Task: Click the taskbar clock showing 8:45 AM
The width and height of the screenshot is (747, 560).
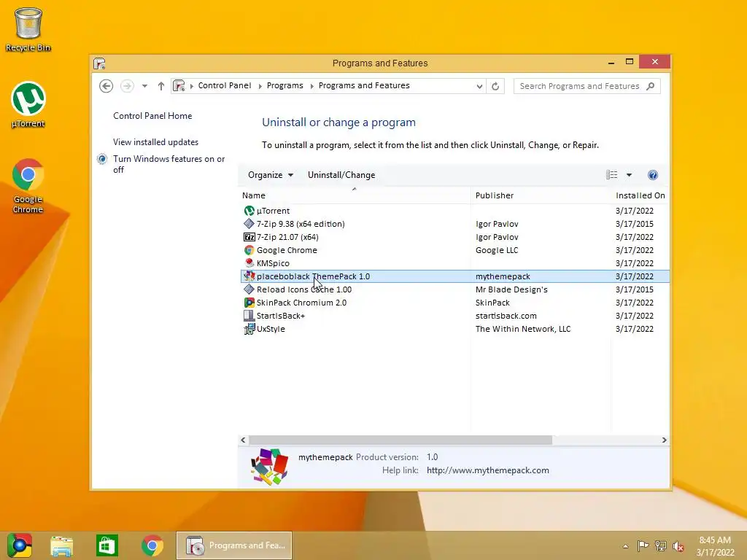Action: (715, 546)
